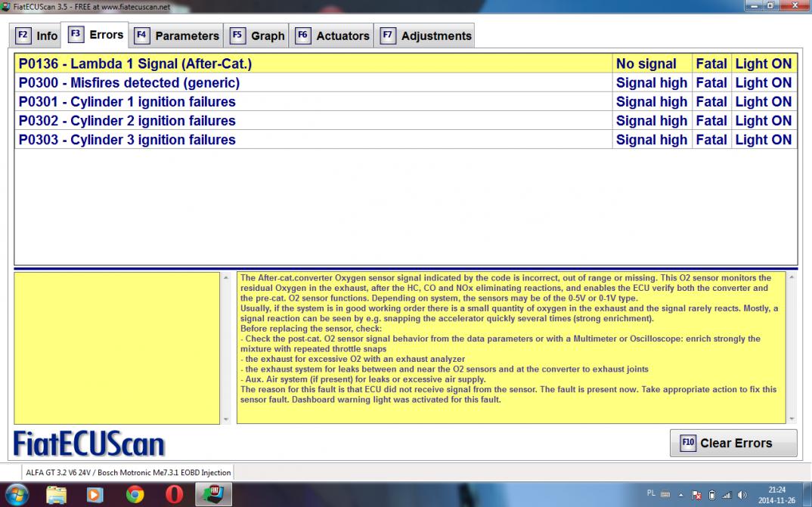Click 'Light ON' cell in the P0300 row

(764, 83)
